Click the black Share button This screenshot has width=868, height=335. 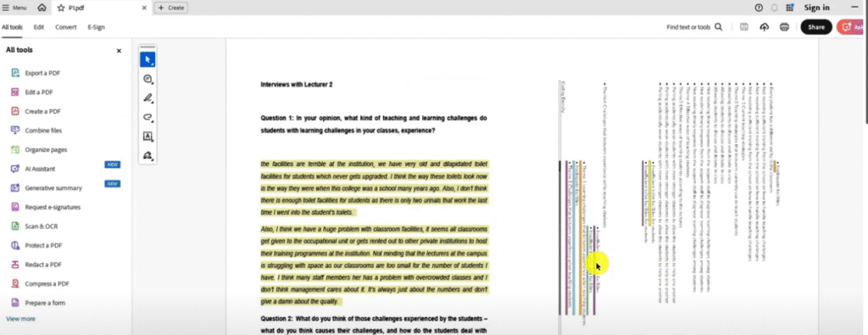816,27
